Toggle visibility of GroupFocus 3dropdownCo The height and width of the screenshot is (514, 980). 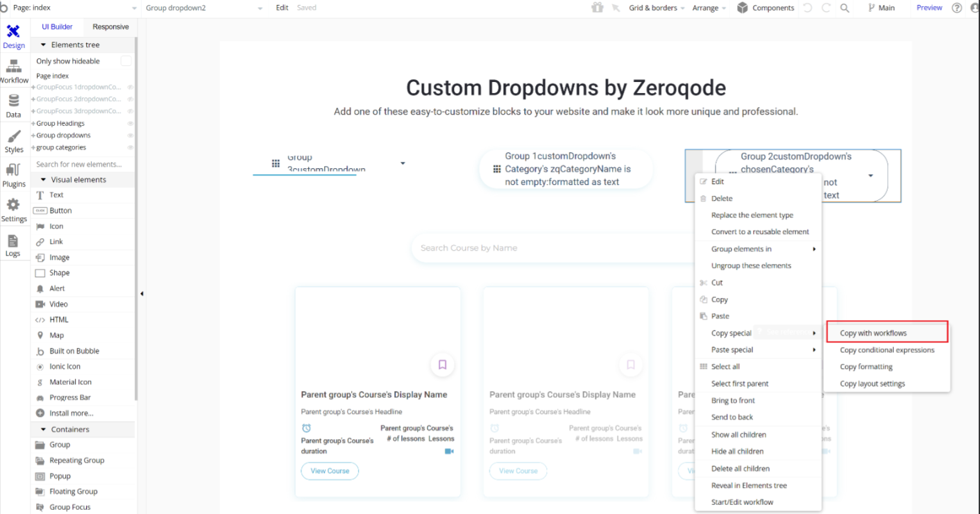[130, 111]
